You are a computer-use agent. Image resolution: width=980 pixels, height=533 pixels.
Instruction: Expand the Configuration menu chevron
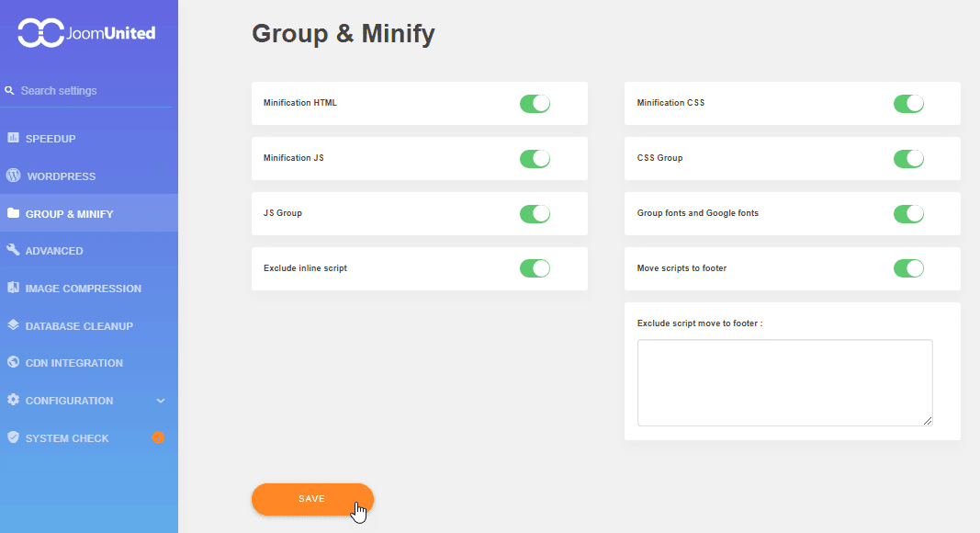coord(161,401)
